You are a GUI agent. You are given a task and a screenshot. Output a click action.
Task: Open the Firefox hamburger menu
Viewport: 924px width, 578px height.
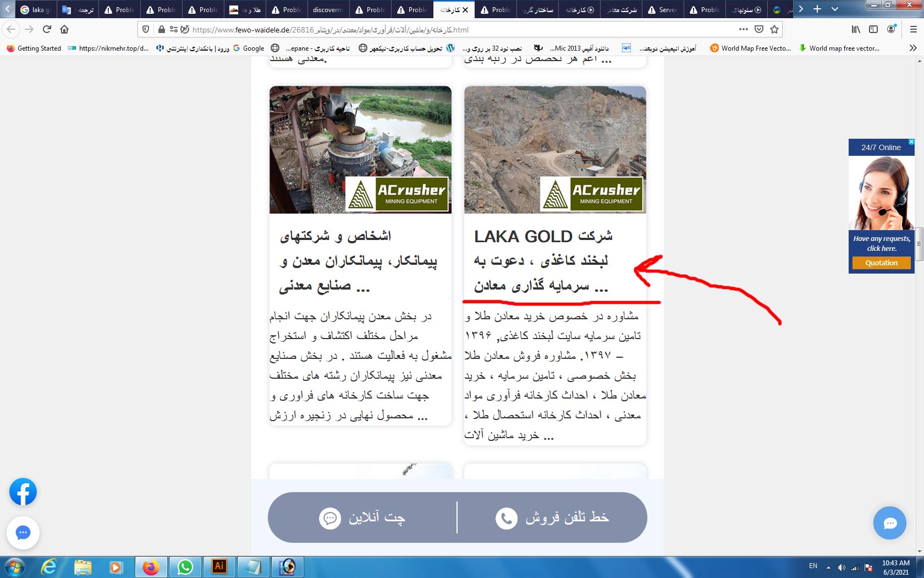[x=914, y=29]
